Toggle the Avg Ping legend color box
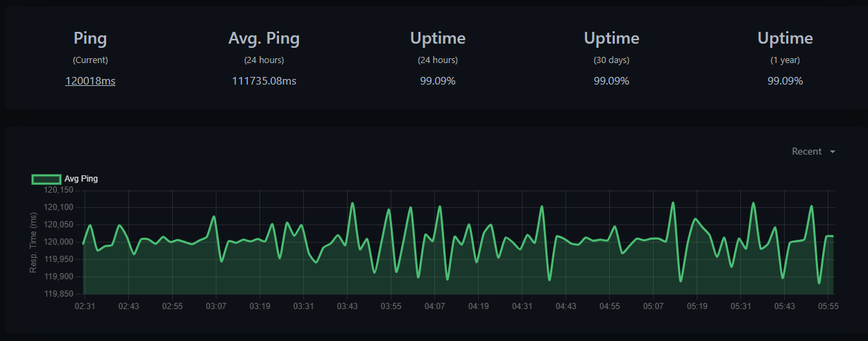Screen dimensions: 868x341 (46, 179)
